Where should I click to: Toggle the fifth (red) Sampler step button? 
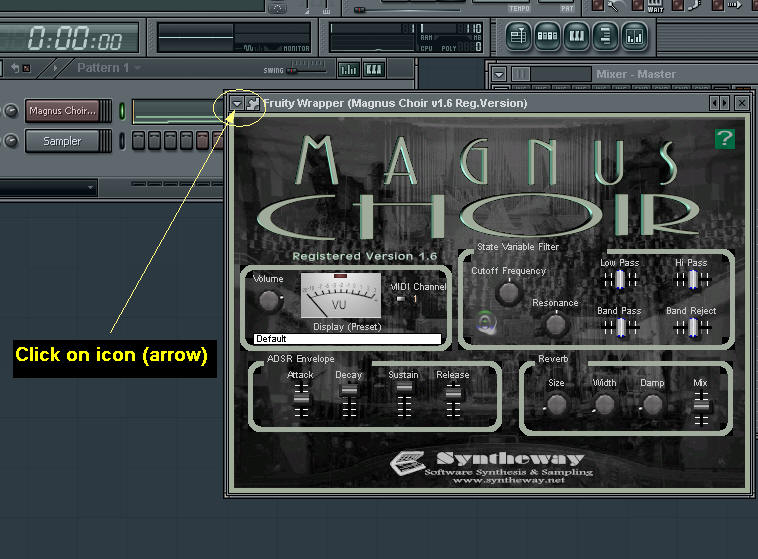coord(202,141)
